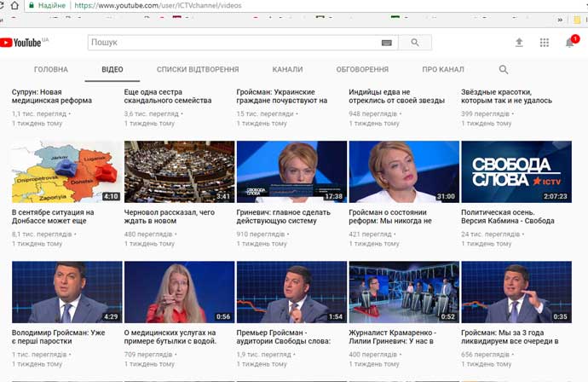This screenshot has height=382, width=588.
Task: Open the КАНАЛИ tab
Action: point(287,70)
